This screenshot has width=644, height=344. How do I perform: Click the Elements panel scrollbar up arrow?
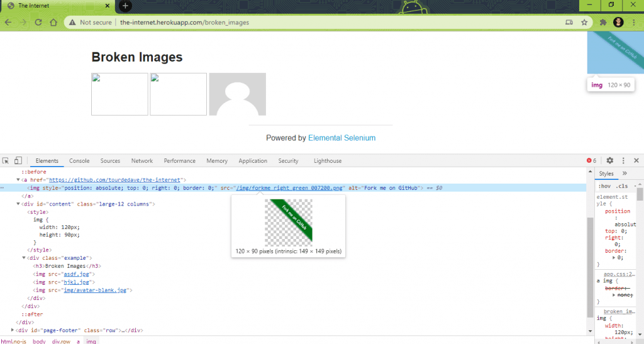pos(590,171)
